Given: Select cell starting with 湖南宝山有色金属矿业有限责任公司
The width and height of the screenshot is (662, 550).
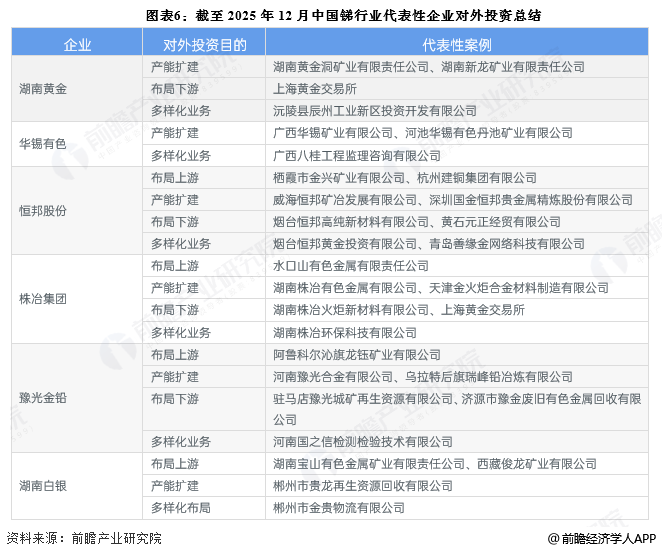Looking at the screenshot, I should click(457, 464).
